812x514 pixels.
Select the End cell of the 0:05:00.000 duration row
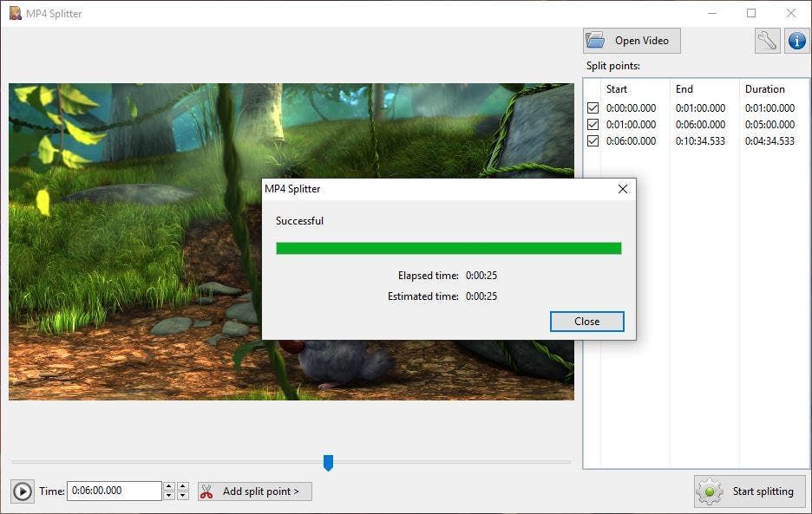[x=700, y=125]
